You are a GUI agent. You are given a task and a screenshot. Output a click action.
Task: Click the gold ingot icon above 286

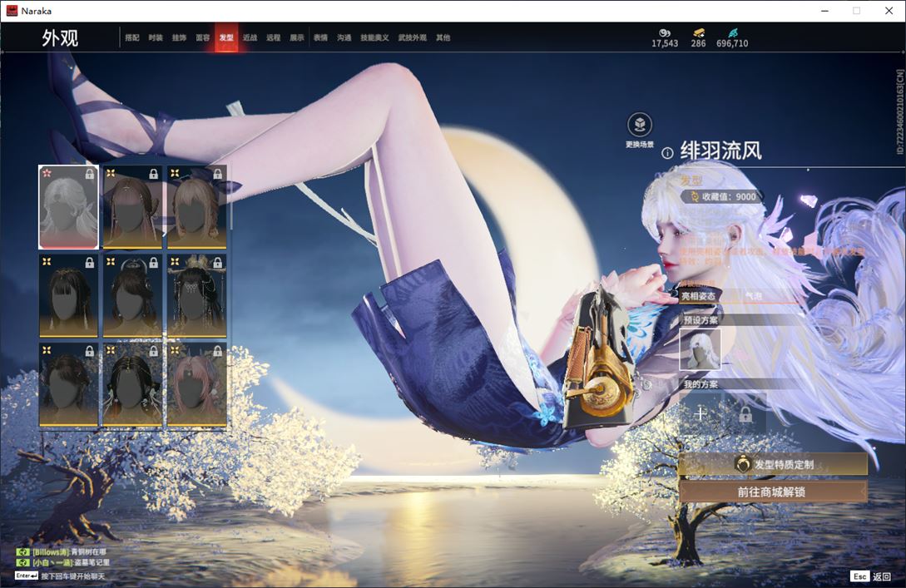(699, 33)
